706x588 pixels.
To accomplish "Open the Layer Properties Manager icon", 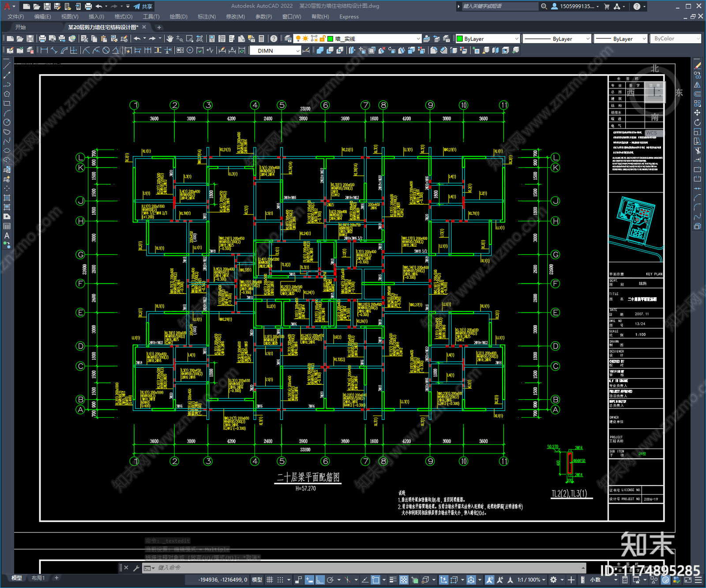I will pyautogui.click(x=288, y=39).
